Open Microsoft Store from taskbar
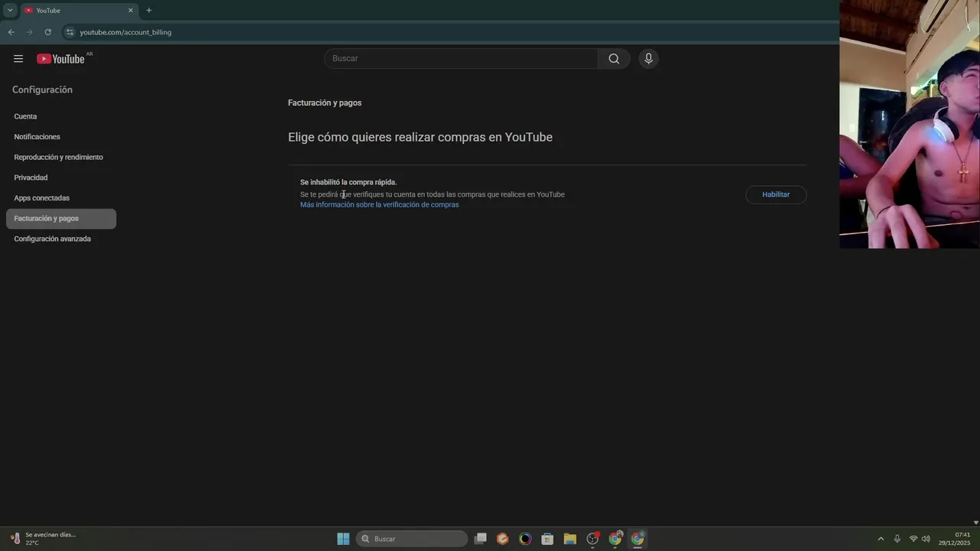 [547, 539]
